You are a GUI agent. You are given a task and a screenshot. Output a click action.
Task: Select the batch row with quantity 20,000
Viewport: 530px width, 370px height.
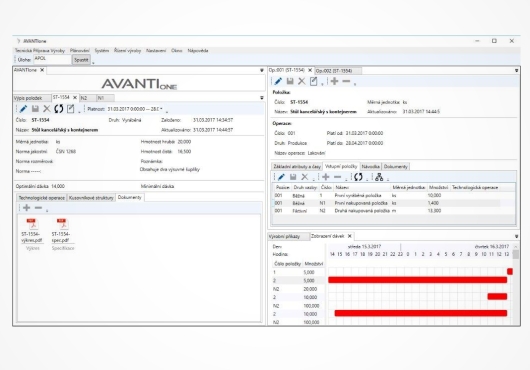click(298, 289)
